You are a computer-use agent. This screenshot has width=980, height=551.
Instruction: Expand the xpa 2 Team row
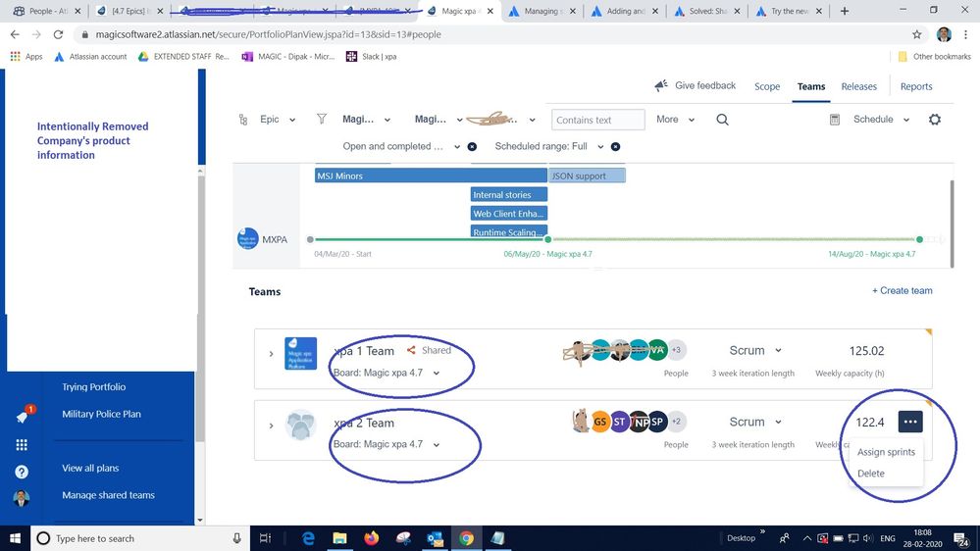272,426
